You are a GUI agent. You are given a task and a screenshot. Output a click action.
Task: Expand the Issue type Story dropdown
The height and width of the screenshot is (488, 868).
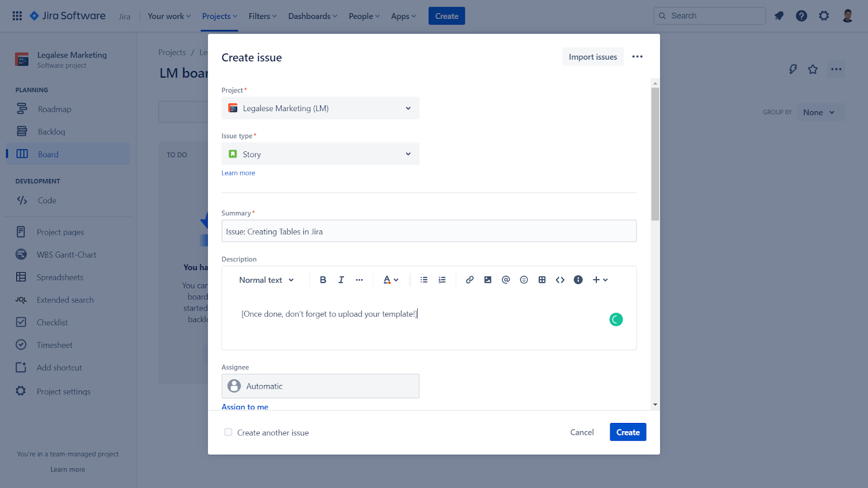pyautogui.click(x=320, y=154)
